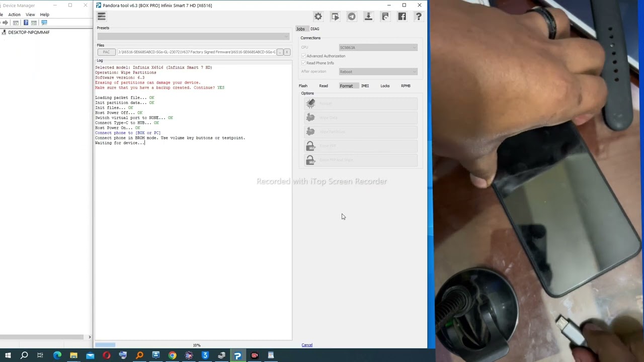The image size is (644, 362).
Task: Open the Flash tab
Action: pos(303,86)
